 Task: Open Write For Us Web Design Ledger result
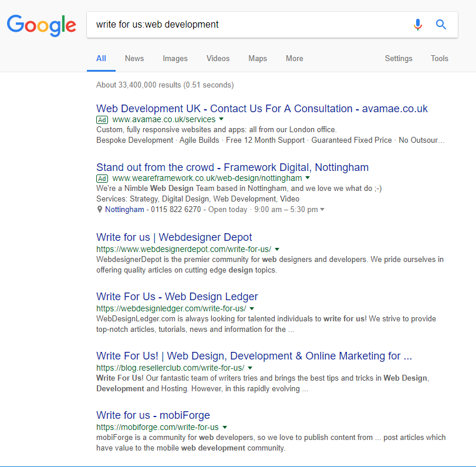click(177, 296)
